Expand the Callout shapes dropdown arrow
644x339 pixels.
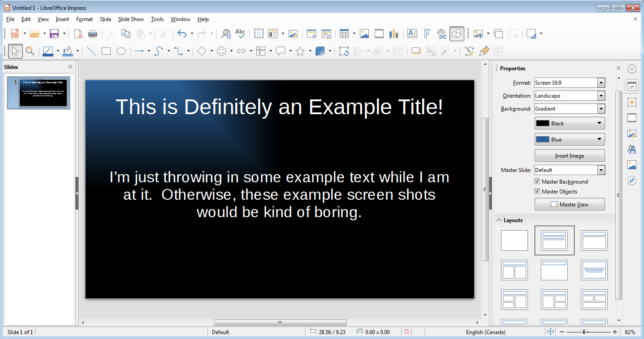pyautogui.click(x=290, y=51)
